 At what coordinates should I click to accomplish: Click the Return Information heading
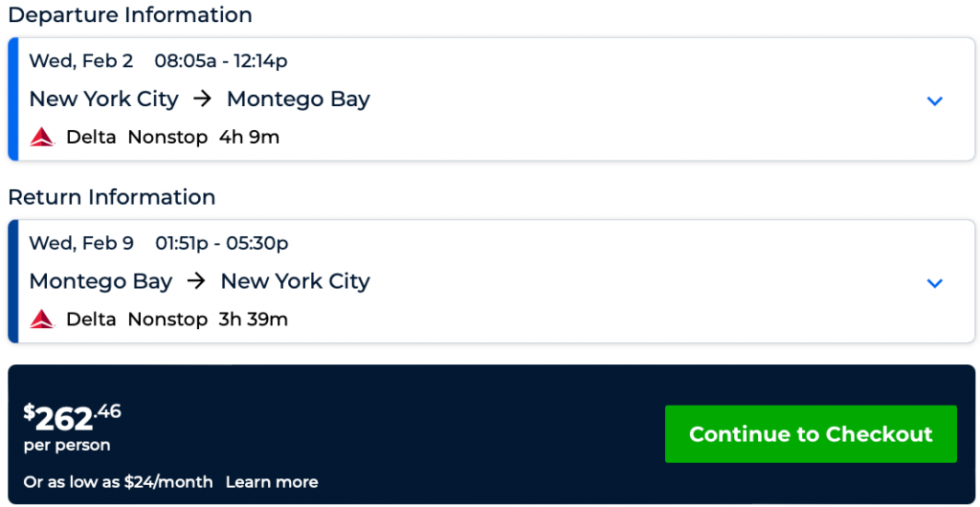coord(112,197)
